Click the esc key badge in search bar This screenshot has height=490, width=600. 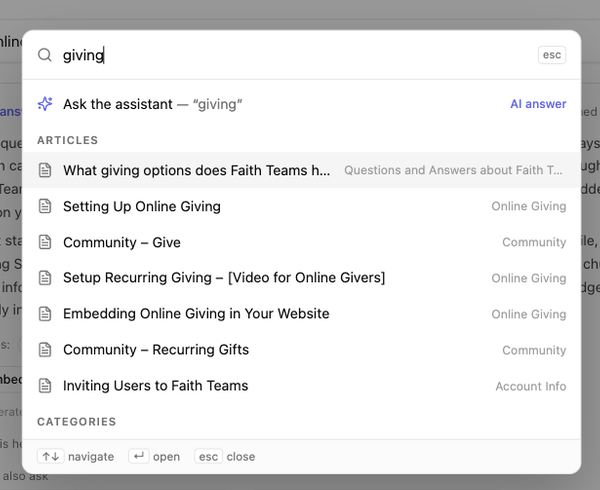pos(551,55)
